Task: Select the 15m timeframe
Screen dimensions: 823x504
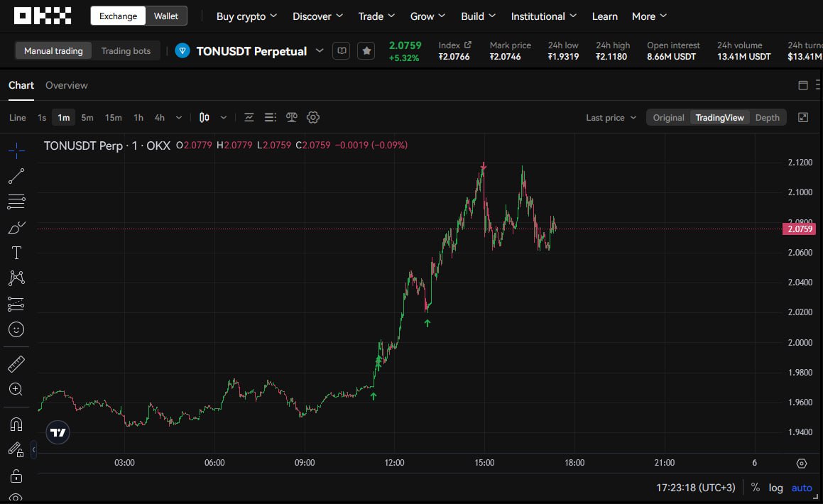Action: point(114,117)
